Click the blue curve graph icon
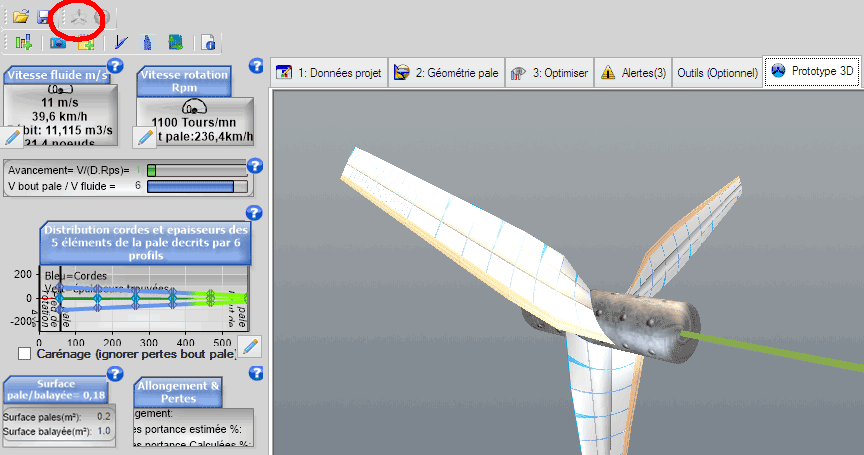Viewport: 864px width, 455px height. coord(121,42)
